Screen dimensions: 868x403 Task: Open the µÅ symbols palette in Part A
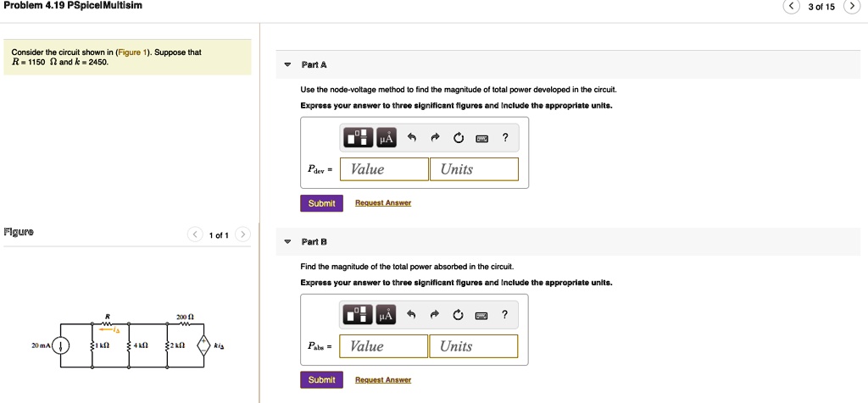point(387,138)
